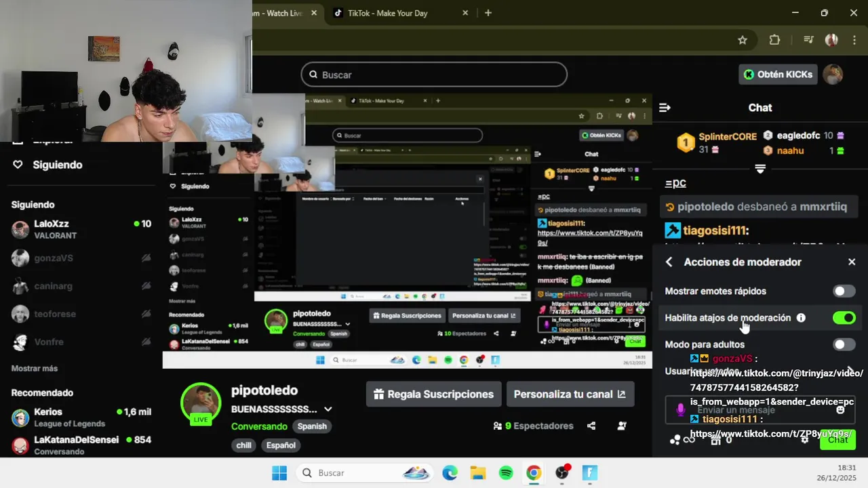Click the info icon beside atajos de moderación
This screenshot has height=488, width=868.
click(801, 318)
